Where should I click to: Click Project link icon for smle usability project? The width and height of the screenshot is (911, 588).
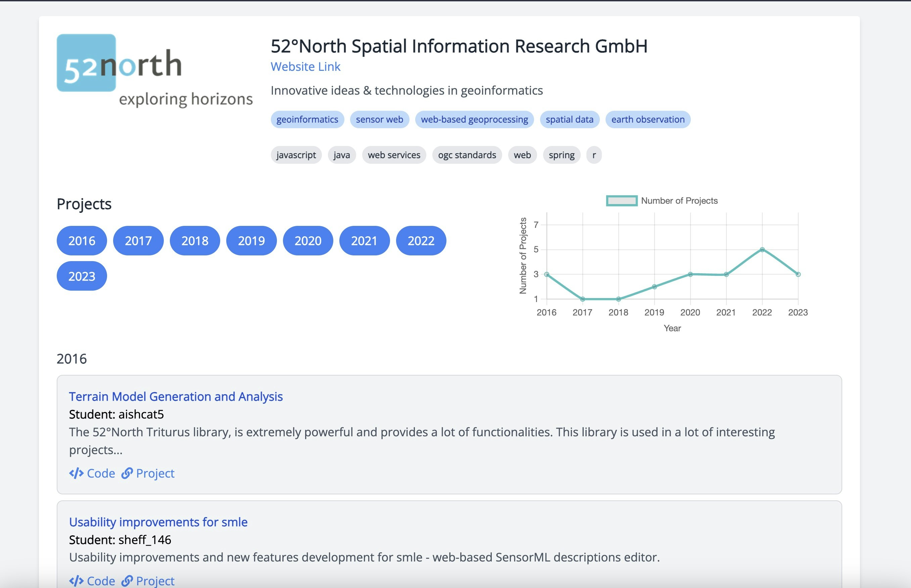127,581
